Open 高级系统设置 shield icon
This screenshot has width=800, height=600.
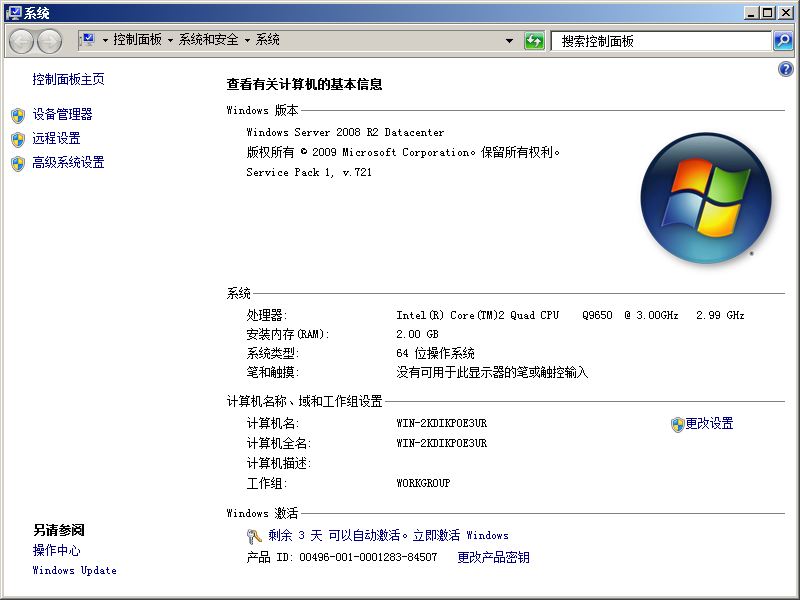(18, 162)
